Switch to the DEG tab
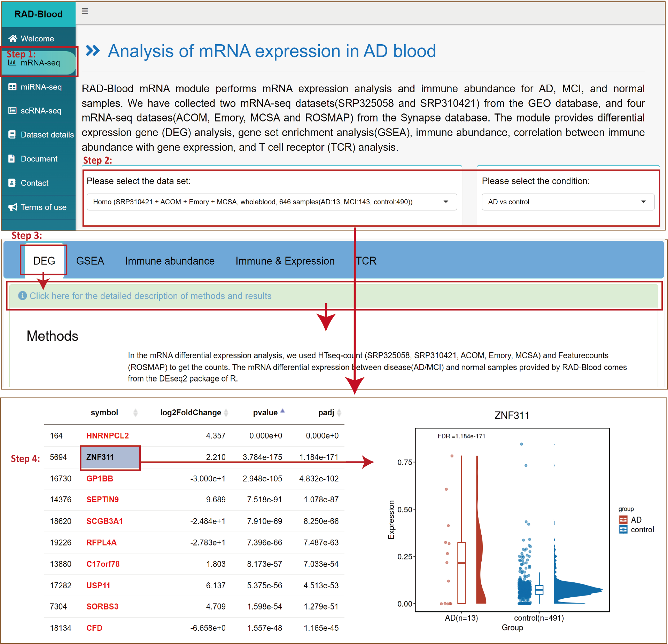The image size is (668, 644). [x=44, y=260]
